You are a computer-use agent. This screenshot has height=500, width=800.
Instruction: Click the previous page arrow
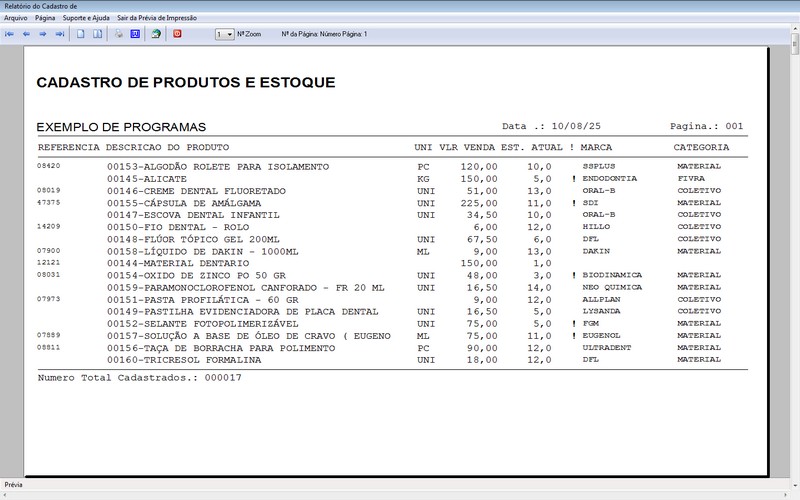point(26,34)
